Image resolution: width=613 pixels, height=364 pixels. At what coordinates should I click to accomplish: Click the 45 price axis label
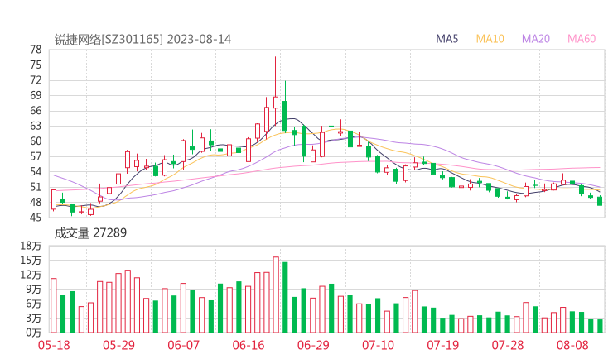click(36, 218)
